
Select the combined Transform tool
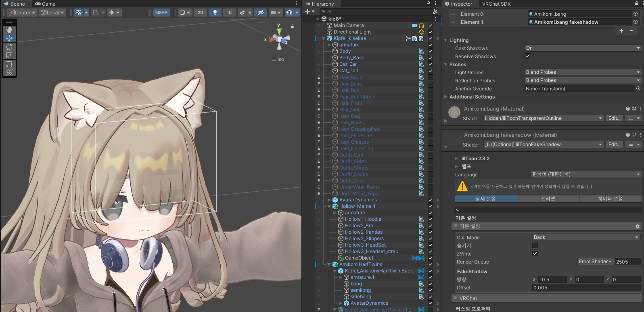(x=9, y=72)
